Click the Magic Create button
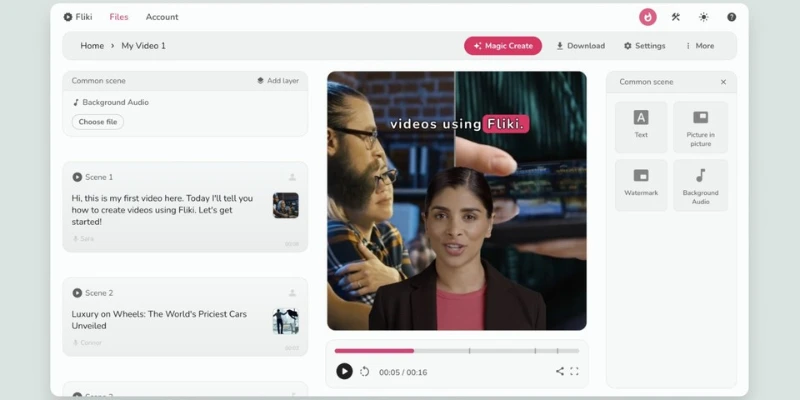Image resolution: width=800 pixels, height=400 pixels. click(503, 45)
